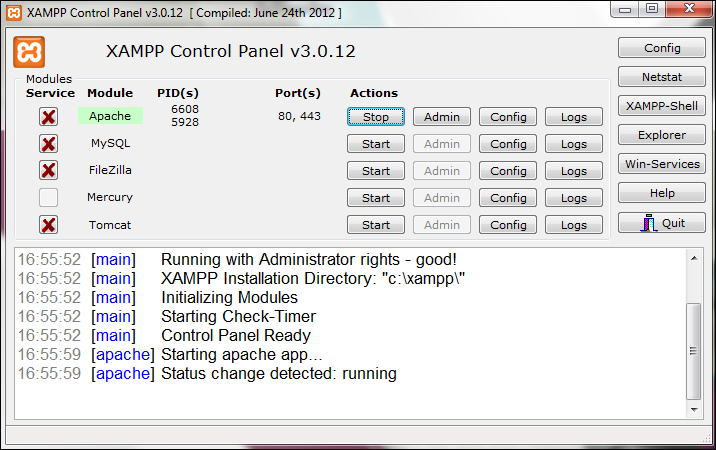The image size is (716, 450).
Task: View Mercury Logs
Action: click(574, 198)
